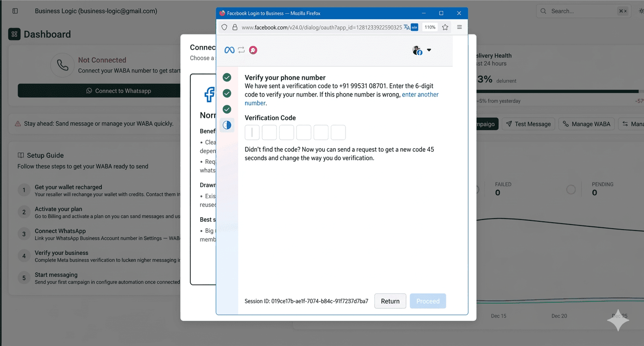Click the dashboard Search field
The height and width of the screenshot is (346, 644).
(x=583, y=11)
